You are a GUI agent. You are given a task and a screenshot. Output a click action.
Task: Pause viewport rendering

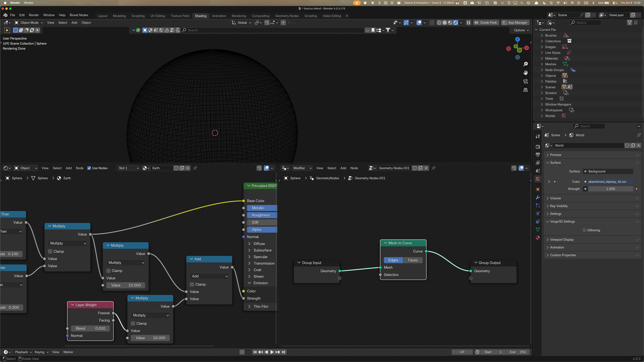[x=469, y=23]
